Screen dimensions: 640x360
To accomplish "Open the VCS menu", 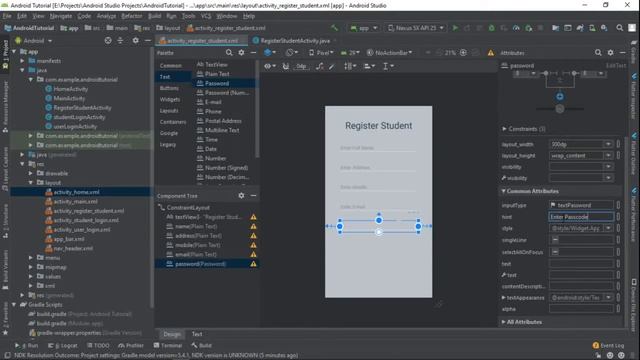I will (206, 16).
